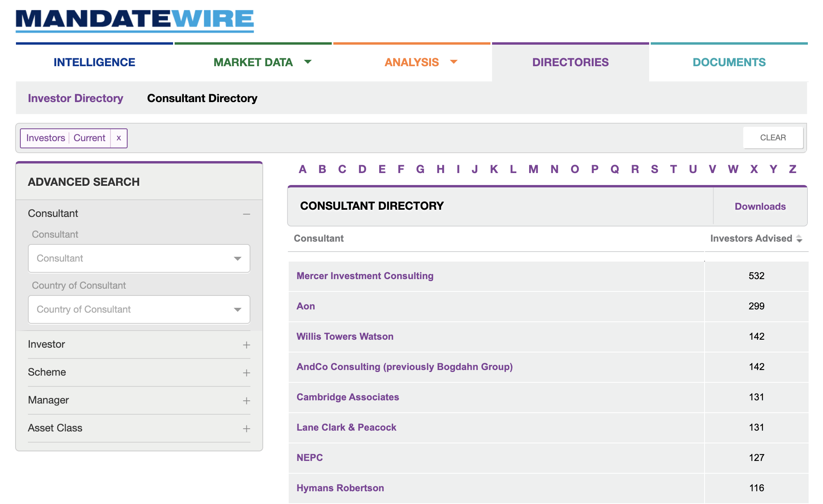Expand the Investor search section
This screenshot has height=504, width=823.
[246, 345]
